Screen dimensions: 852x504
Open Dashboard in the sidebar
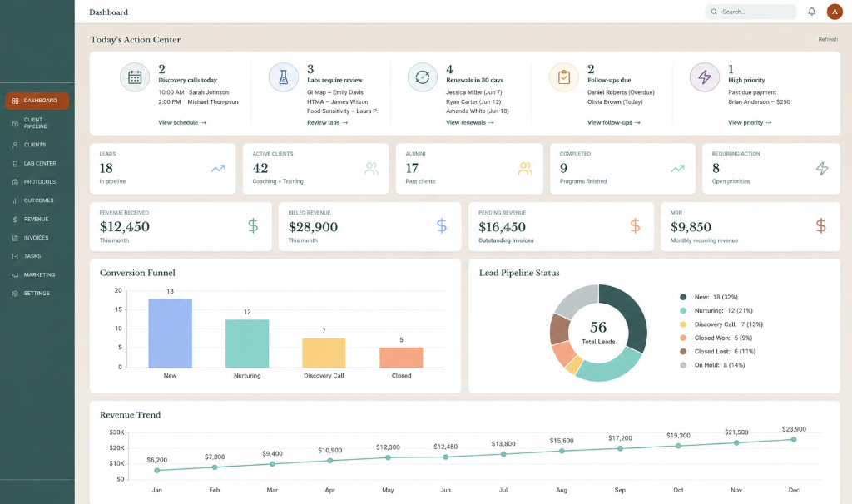(x=37, y=101)
